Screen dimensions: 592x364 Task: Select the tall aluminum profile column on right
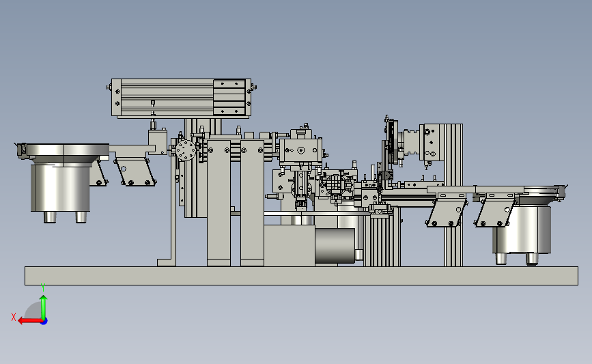click(x=453, y=195)
